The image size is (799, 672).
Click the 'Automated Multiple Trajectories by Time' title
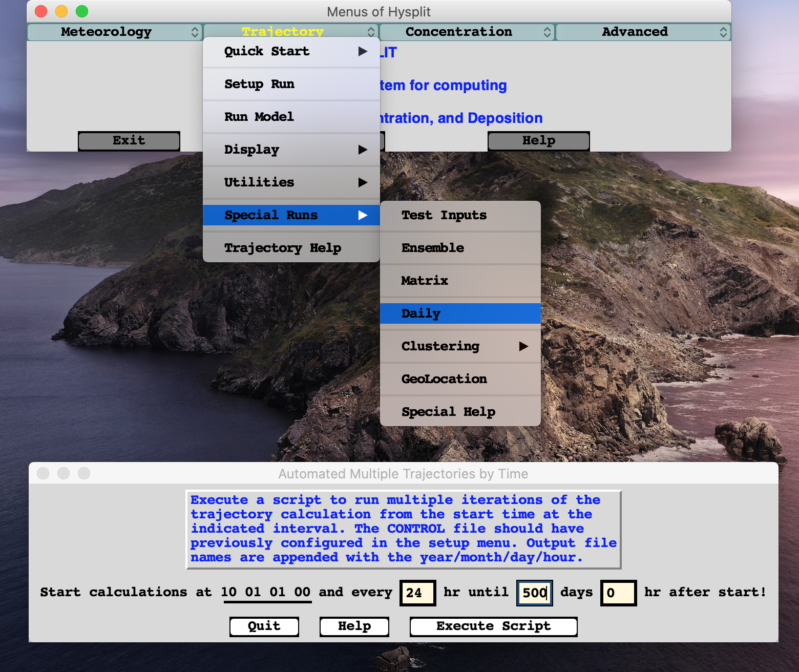(403, 474)
